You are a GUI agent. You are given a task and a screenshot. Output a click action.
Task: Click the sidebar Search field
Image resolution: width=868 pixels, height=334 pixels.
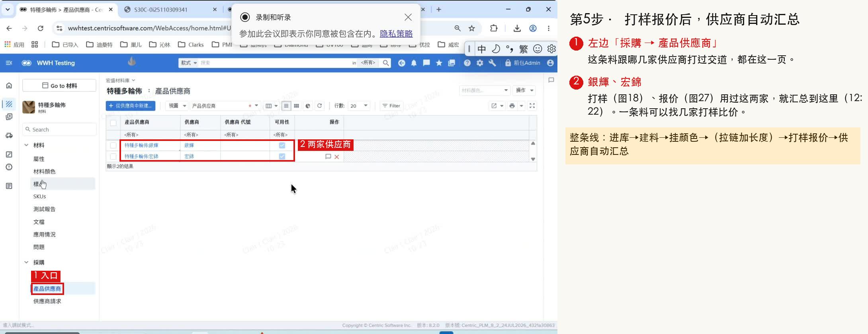click(59, 129)
